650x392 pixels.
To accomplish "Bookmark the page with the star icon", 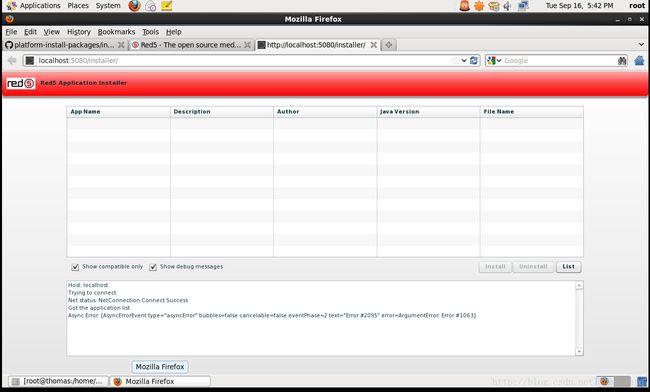I will pyautogui.click(x=456, y=60).
